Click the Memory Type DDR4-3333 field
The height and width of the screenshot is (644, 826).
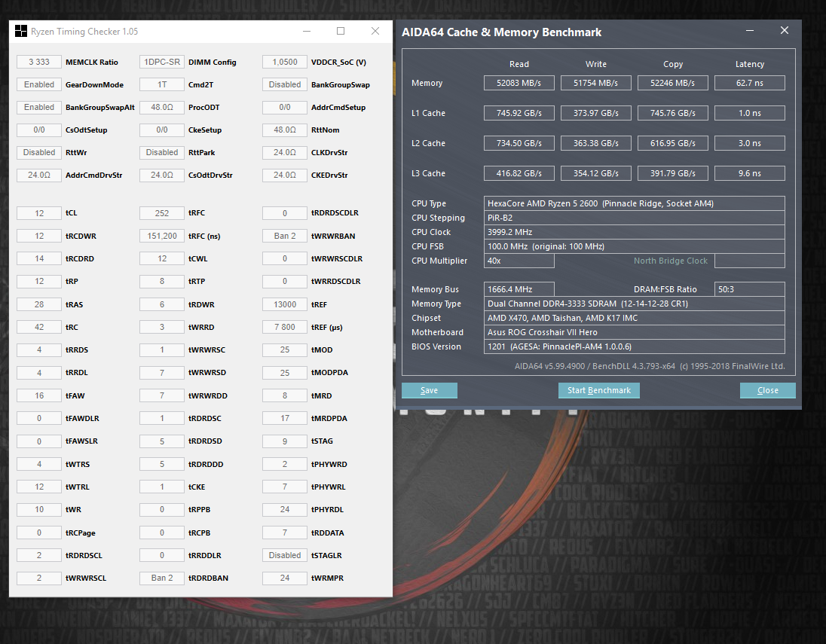pos(635,304)
